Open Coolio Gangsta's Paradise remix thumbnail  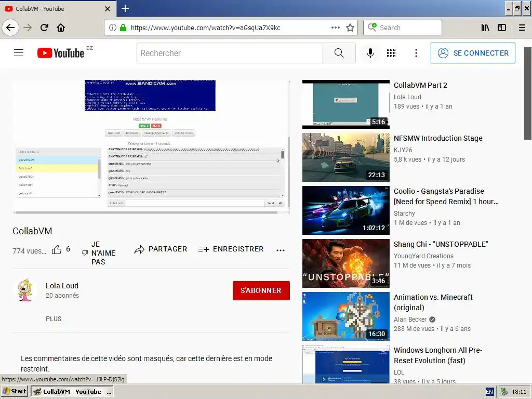tap(345, 210)
